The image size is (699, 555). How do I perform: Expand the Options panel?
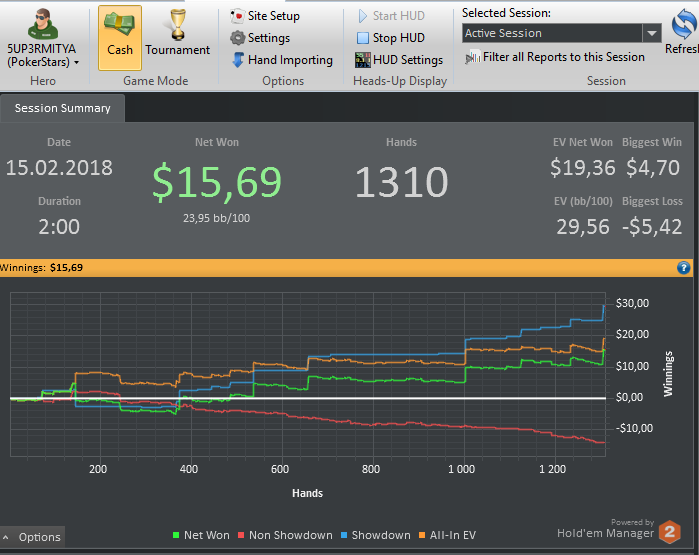[32, 537]
